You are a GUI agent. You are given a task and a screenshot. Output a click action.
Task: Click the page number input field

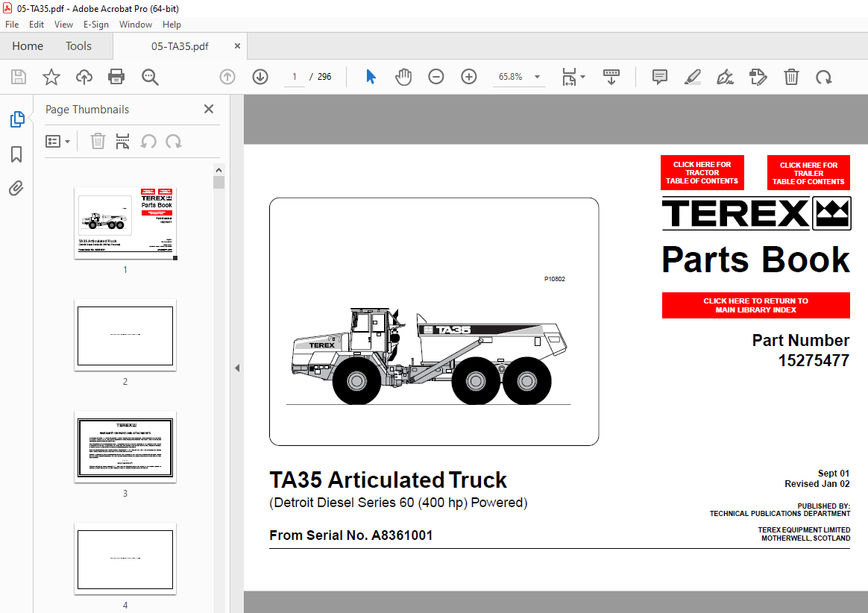(x=295, y=77)
